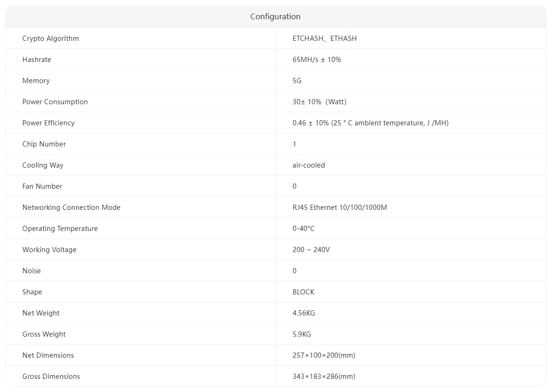Viewport: 550px width, 392px height.
Task: Click the 30± 10% (Watt) value
Action: tap(319, 102)
